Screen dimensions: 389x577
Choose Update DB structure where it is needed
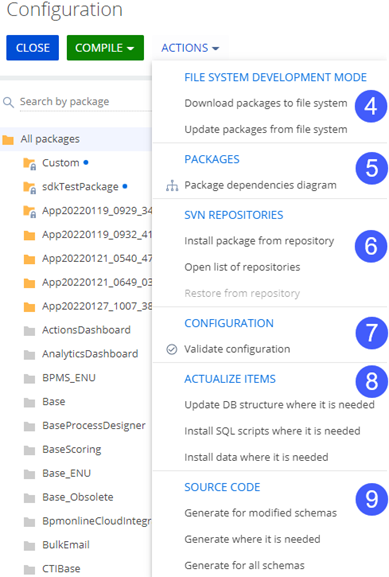click(x=279, y=405)
